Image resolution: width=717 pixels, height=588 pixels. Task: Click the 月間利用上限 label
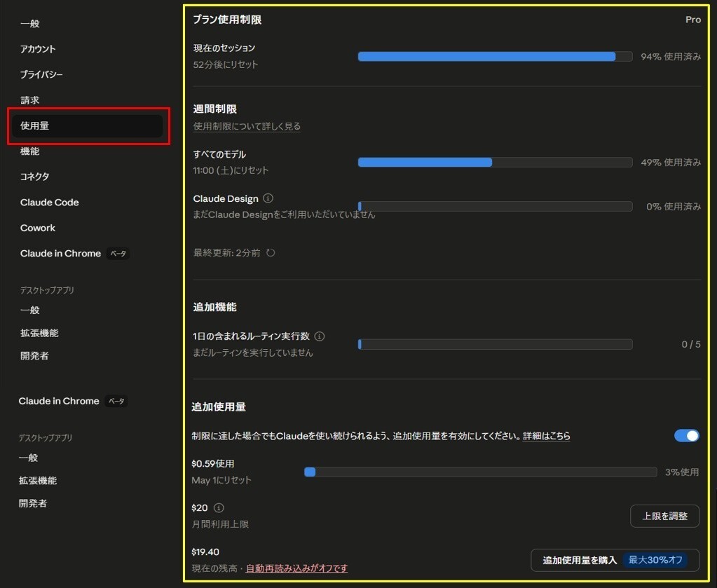click(x=220, y=524)
